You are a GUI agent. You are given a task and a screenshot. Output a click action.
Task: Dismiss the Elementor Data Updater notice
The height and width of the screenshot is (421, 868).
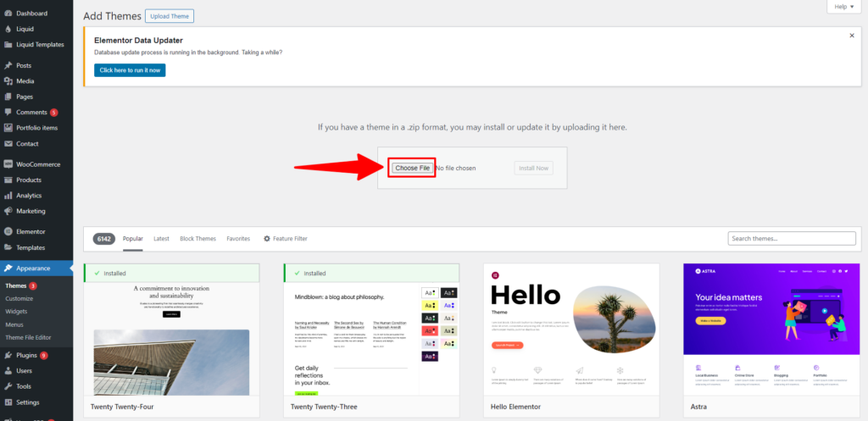851,36
